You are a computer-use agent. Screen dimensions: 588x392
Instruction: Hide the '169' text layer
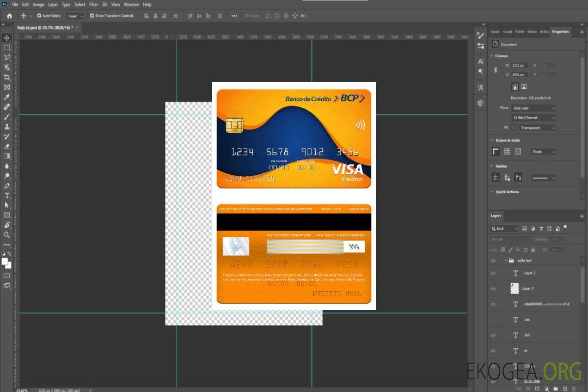click(x=493, y=335)
